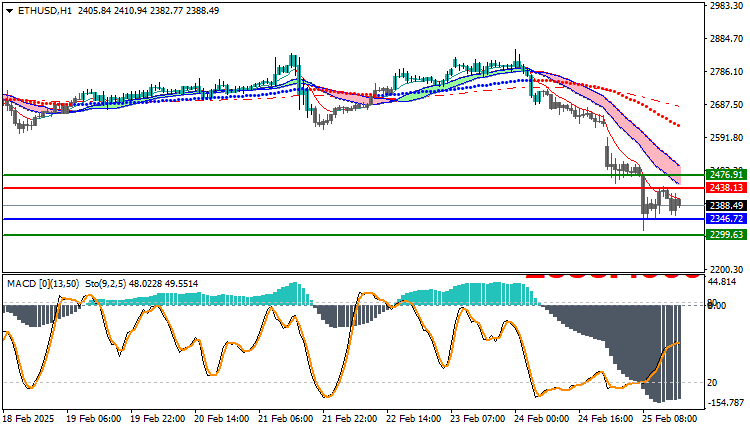Image resolution: width=750 pixels, height=430 pixels.
Task: Click the 2200.30 price axis label
Action: [x=722, y=269]
